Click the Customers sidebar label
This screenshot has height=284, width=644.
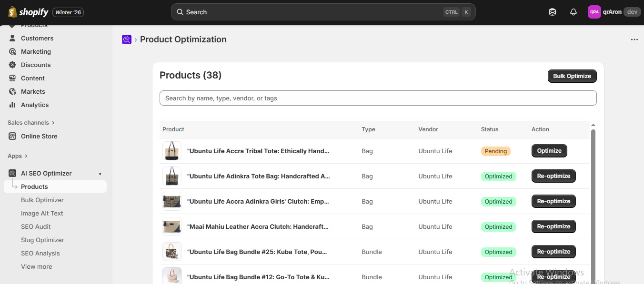37,38
